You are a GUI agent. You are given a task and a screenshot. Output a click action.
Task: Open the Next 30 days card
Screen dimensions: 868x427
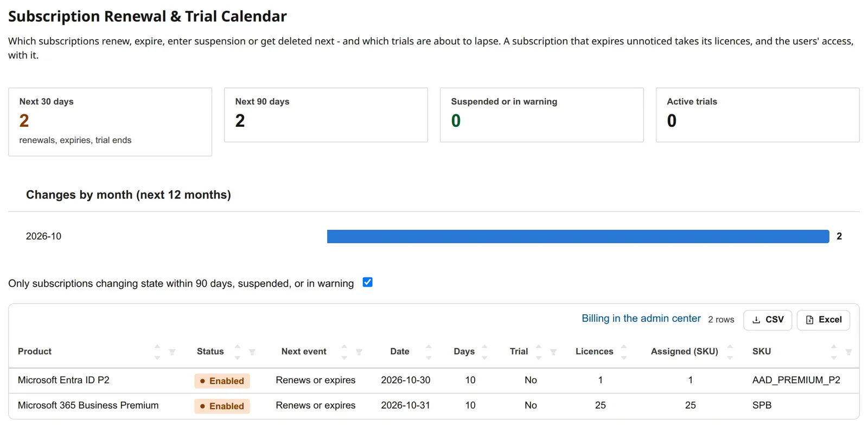coord(110,122)
